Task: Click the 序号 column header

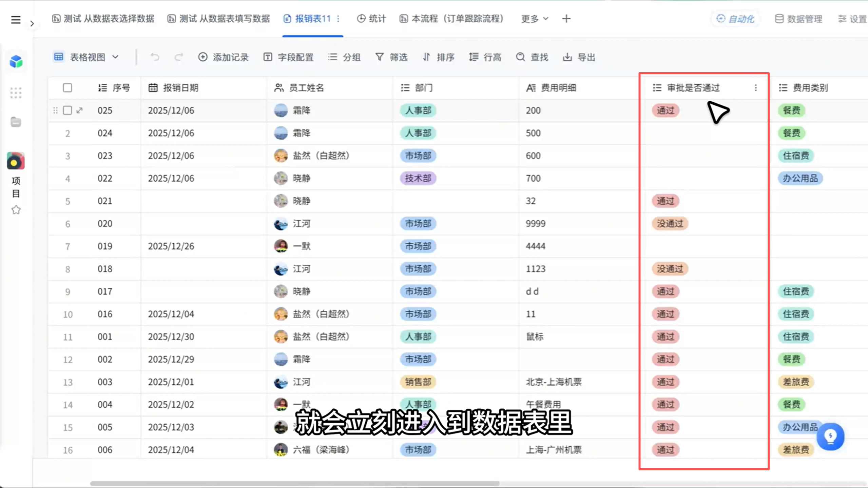Action: tap(114, 88)
